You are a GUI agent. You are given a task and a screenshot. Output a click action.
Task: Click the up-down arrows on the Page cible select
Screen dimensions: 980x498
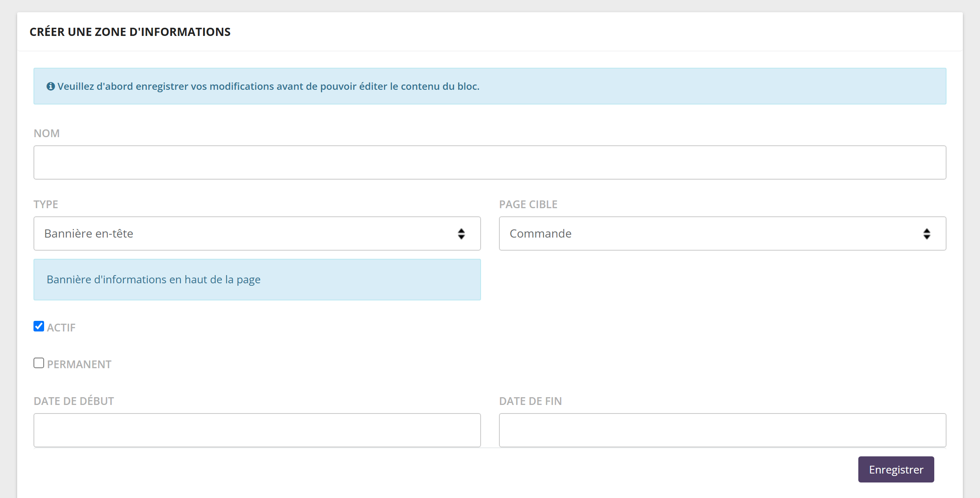point(927,234)
